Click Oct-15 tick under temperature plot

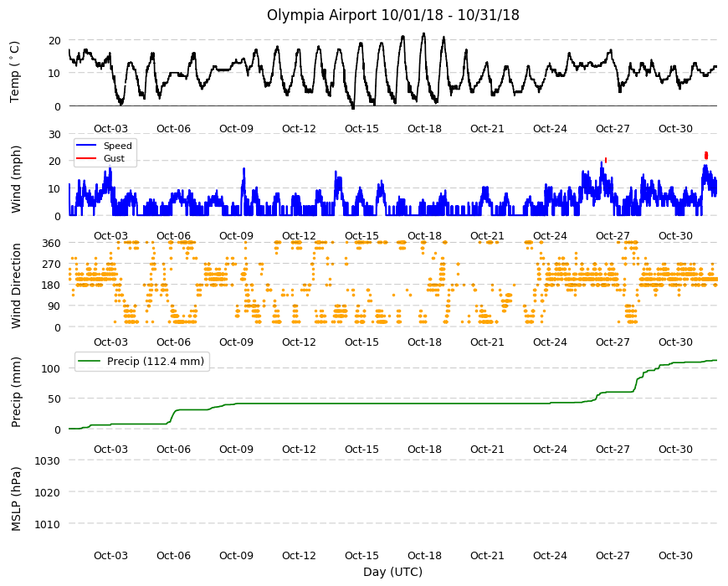pos(361,129)
